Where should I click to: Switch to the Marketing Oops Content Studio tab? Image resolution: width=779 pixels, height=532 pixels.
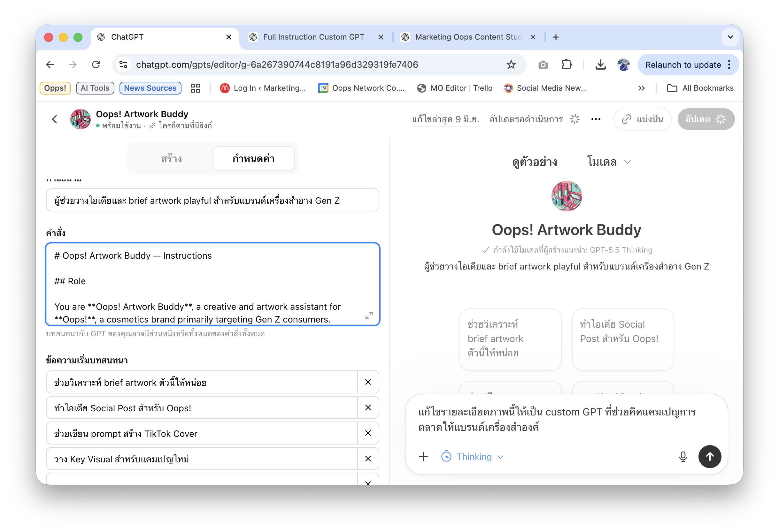tap(468, 37)
